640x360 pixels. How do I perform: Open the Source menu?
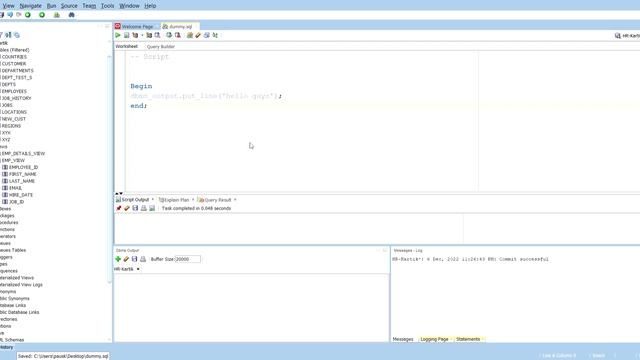pyautogui.click(x=69, y=6)
